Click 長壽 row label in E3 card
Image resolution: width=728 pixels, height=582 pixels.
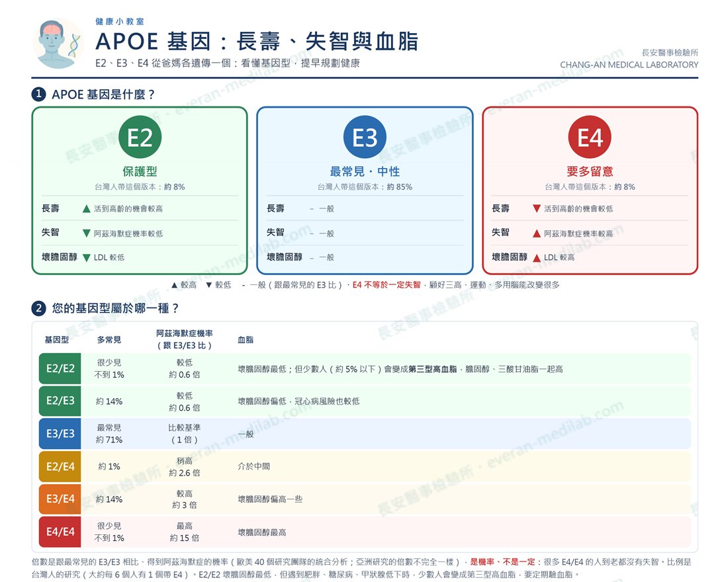(275, 208)
